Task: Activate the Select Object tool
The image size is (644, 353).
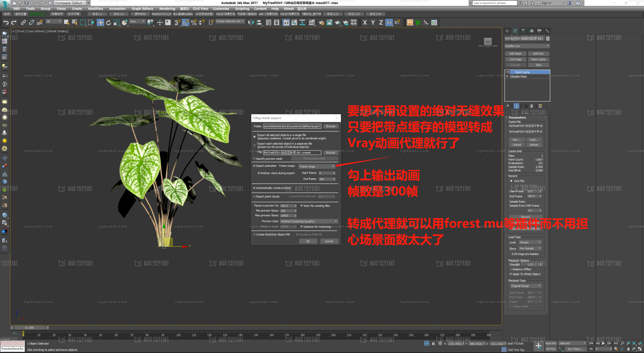Action: tap(66, 22)
